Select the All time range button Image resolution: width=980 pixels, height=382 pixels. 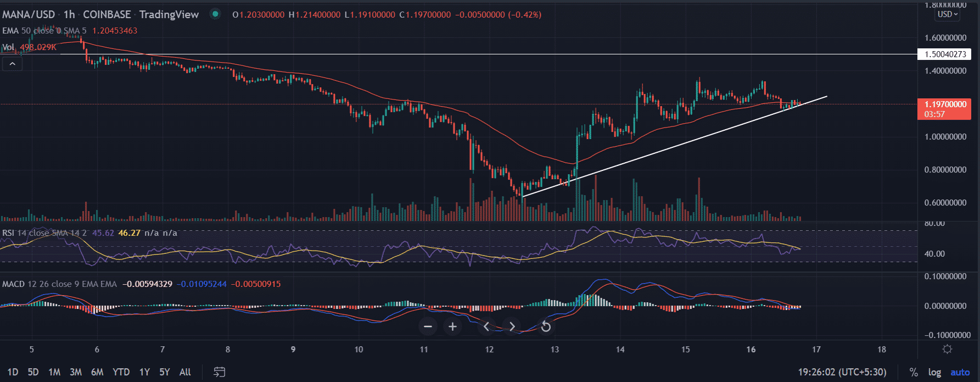point(185,372)
